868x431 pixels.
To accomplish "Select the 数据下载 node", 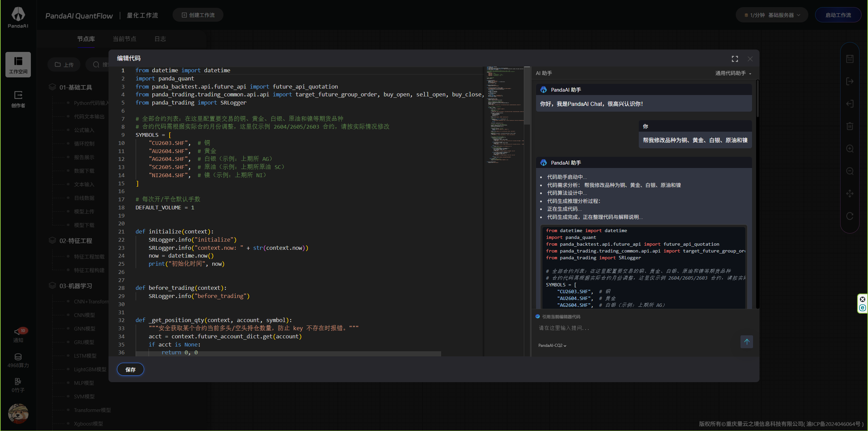I will coord(84,171).
